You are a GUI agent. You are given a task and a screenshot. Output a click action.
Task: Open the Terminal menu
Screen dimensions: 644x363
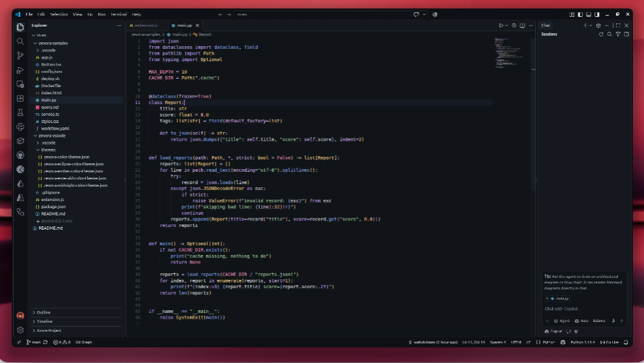point(119,14)
